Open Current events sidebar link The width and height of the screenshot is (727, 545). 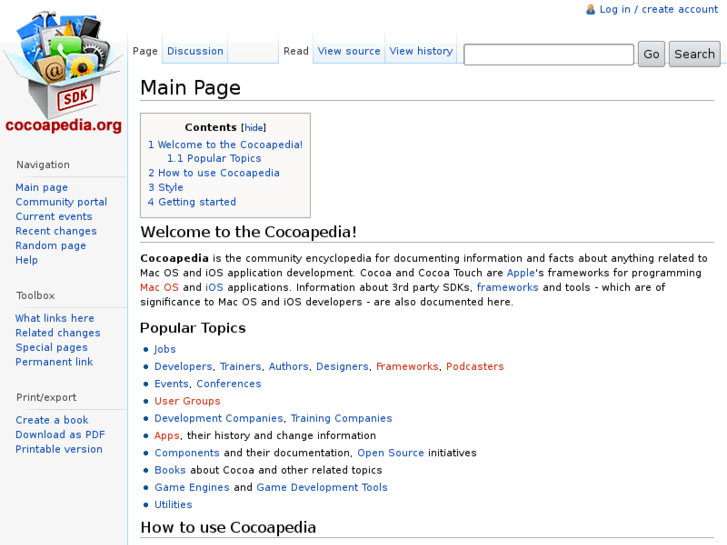(x=54, y=217)
